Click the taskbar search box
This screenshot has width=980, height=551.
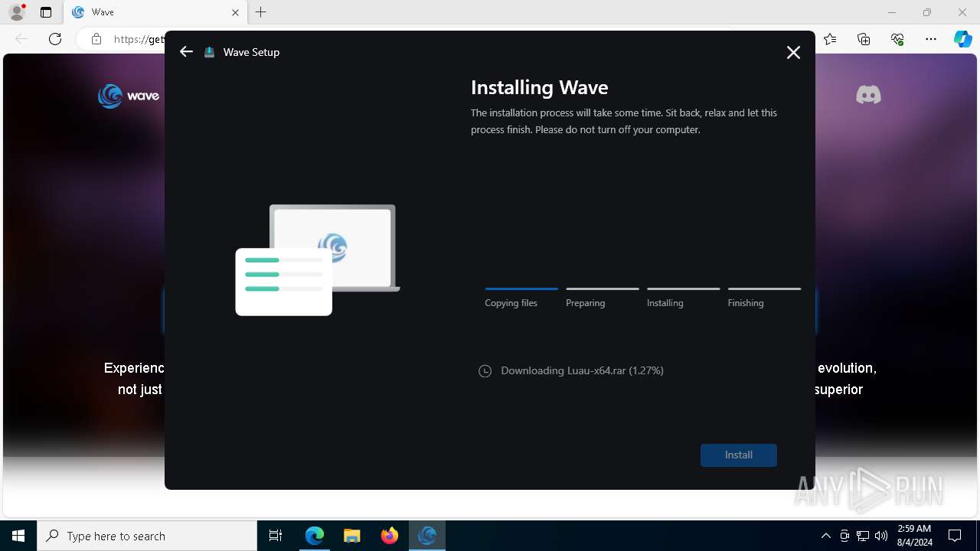tap(147, 536)
